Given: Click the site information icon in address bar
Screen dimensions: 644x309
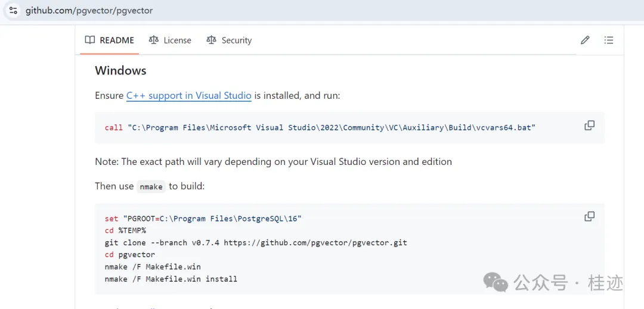Looking at the screenshot, I should (13, 11).
